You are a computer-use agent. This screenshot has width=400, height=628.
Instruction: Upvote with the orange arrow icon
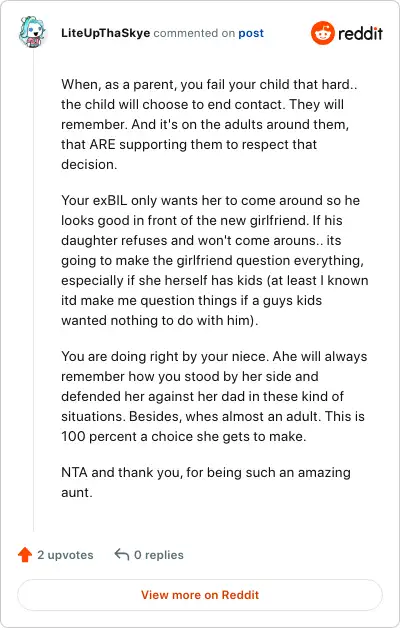pyautogui.click(x=25, y=555)
